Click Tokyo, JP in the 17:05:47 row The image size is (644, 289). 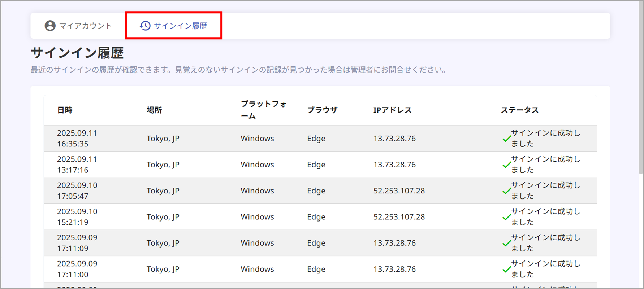coord(163,191)
